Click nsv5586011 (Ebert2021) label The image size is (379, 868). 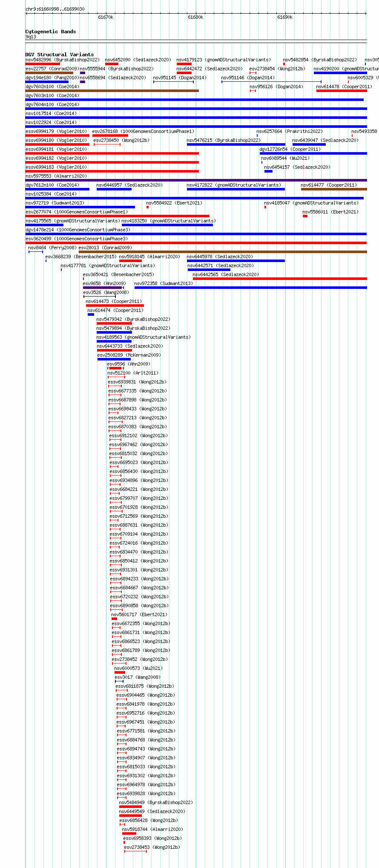pyautogui.click(x=330, y=212)
